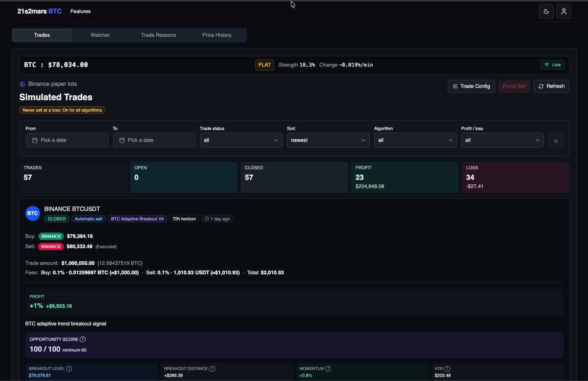Click the OPEN 0 stat card
This screenshot has width=588, height=381.
pyautogui.click(x=184, y=177)
